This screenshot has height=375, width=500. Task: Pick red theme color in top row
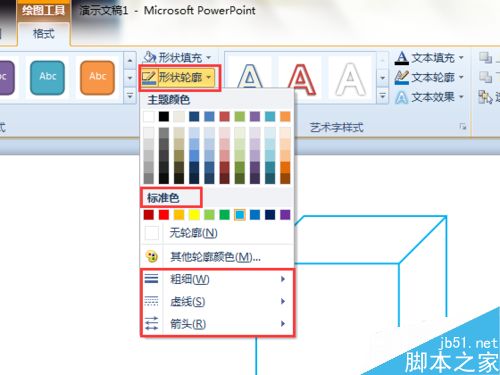(x=224, y=117)
